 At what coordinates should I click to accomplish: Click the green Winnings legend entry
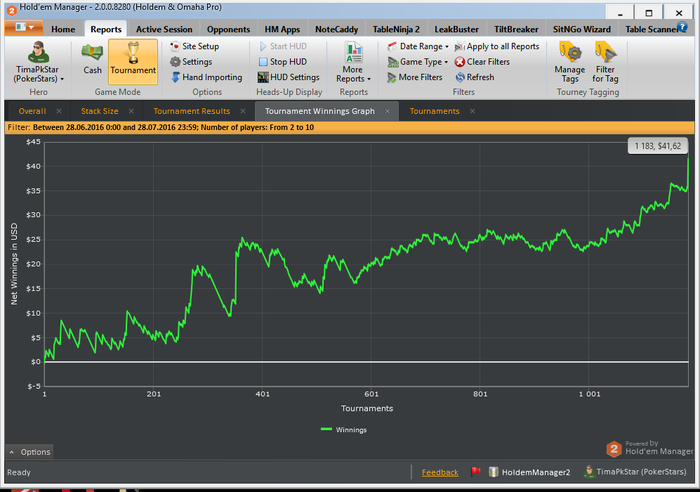click(x=344, y=429)
